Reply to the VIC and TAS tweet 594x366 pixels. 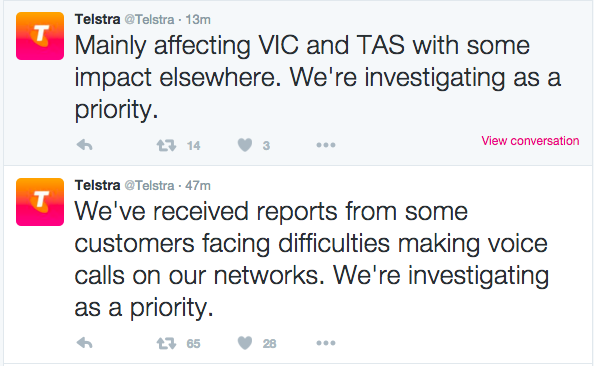pyautogui.click(x=84, y=145)
